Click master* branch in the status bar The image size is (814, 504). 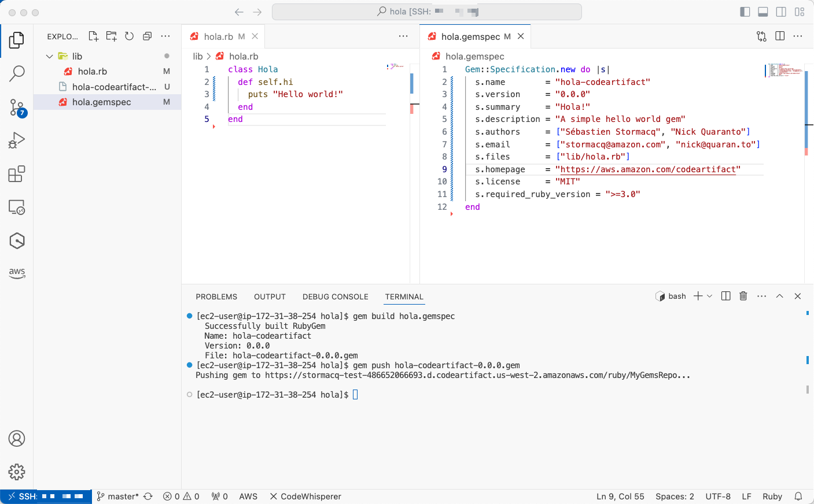[123, 496]
